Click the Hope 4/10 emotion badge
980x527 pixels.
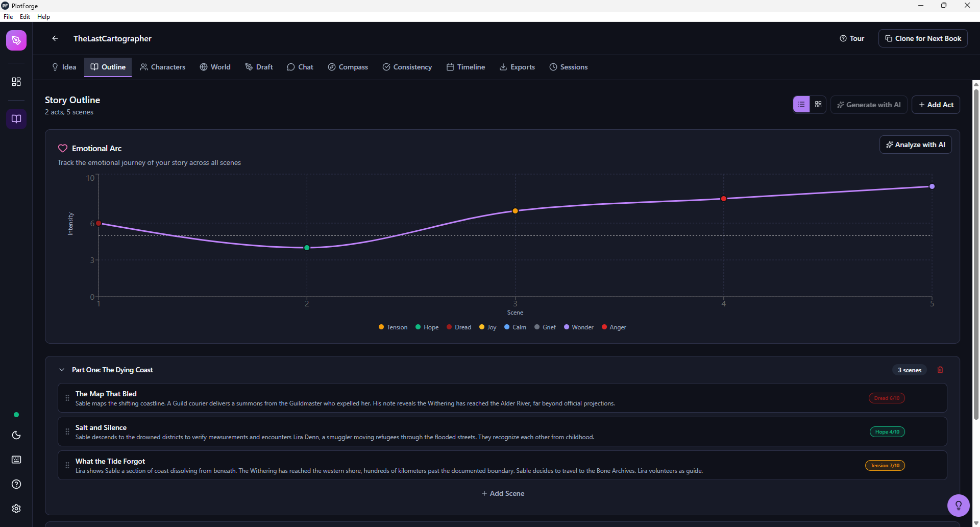coord(887,432)
